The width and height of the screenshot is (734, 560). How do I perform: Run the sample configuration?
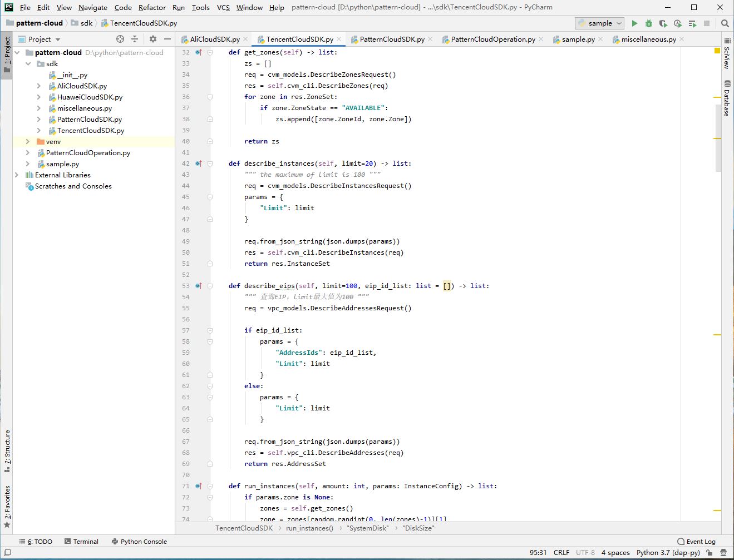pyautogui.click(x=634, y=23)
